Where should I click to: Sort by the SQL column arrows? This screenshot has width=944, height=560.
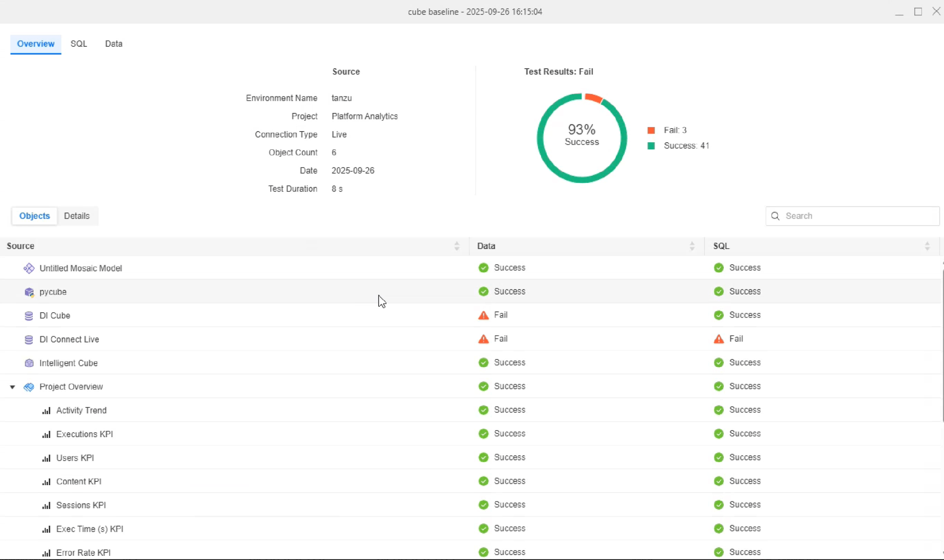point(927,246)
